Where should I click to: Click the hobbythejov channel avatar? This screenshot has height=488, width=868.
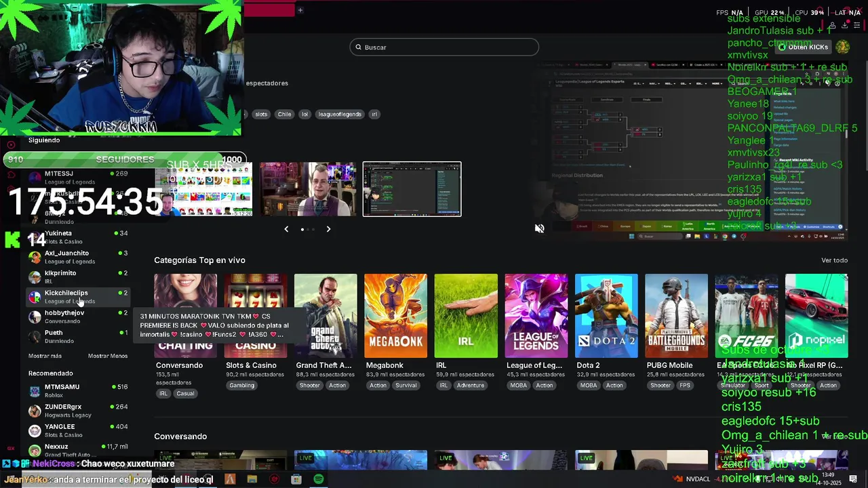pyautogui.click(x=35, y=317)
